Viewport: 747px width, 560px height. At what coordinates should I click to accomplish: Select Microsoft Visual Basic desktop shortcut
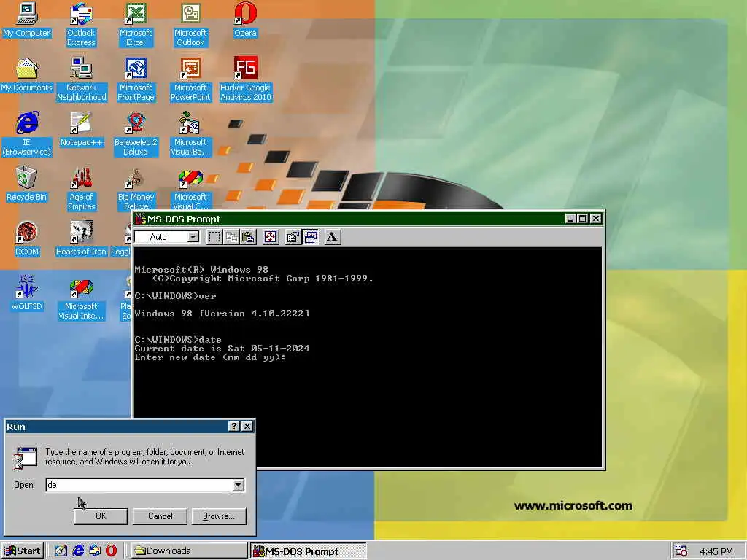point(190,134)
